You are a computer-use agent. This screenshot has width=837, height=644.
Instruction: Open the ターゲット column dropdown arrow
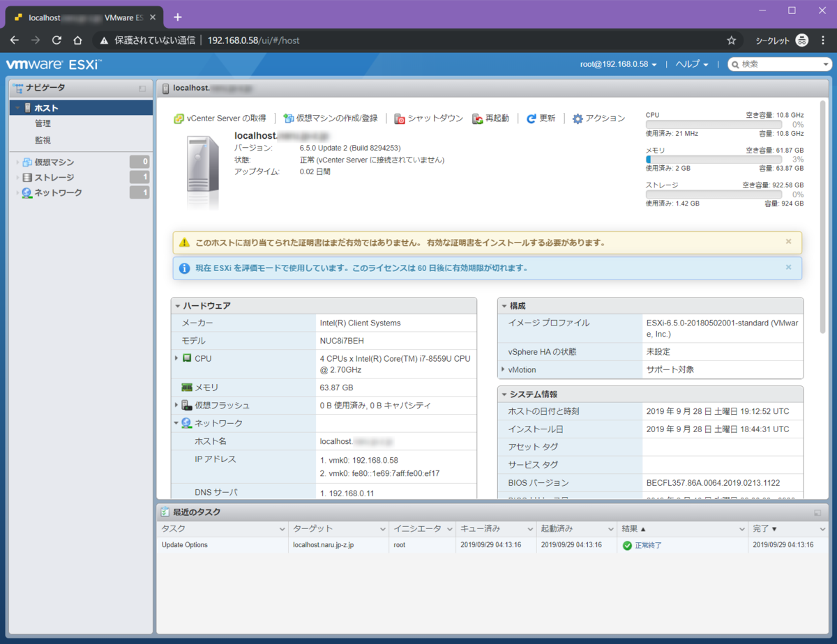coord(382,529)
